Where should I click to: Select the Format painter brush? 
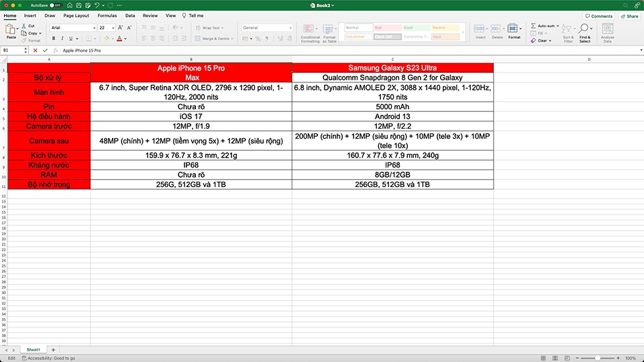tap(24, 41)
